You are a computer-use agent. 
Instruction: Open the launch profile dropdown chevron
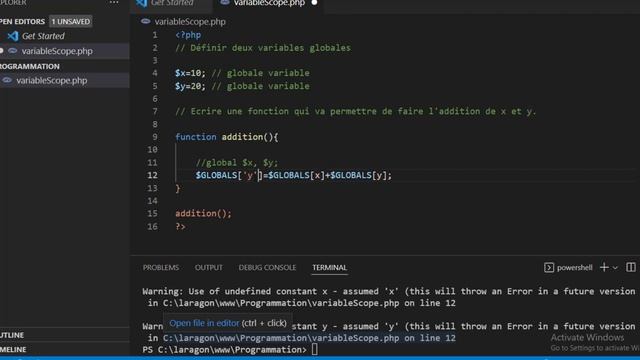(x=615, y=268)
